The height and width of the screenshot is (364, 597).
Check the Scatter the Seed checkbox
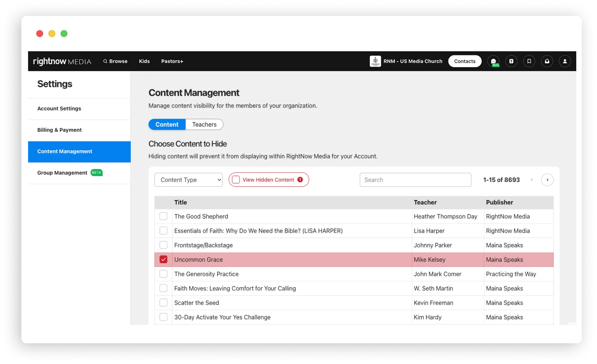[x=163, y=302]
